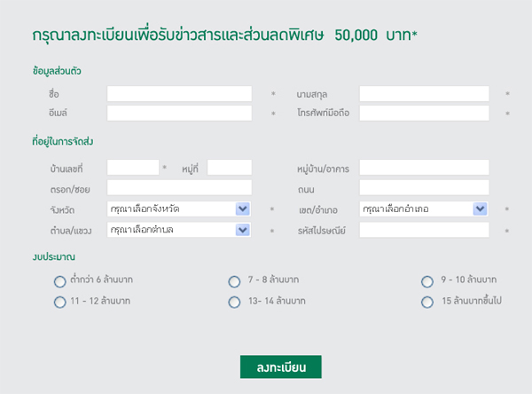
Task: Select the 11 - 12 ล้านบาท option
Action: click(59, 302)
